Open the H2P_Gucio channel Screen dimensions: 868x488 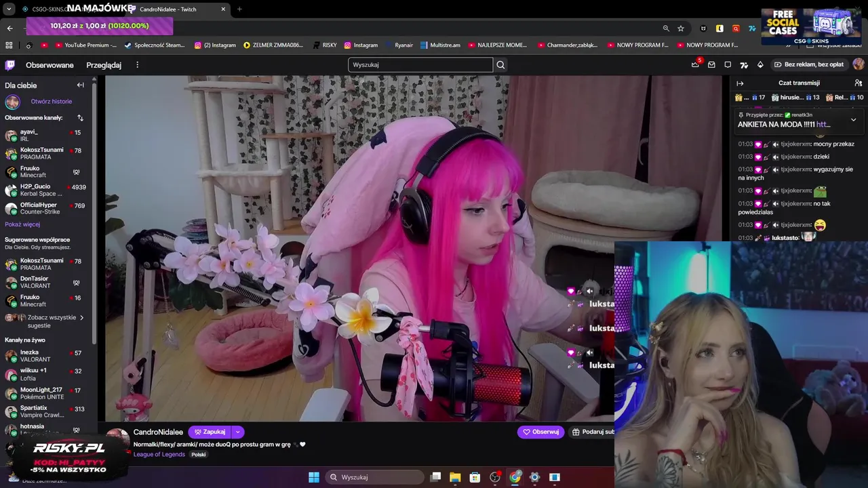pyautogui.click(x=44, y=190)
